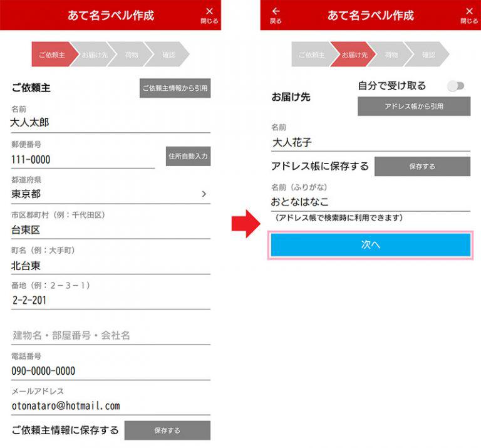Viewport: 481px width, 448px height.
Task: Close the right label creation screen
Action: (x=469, y=15)
